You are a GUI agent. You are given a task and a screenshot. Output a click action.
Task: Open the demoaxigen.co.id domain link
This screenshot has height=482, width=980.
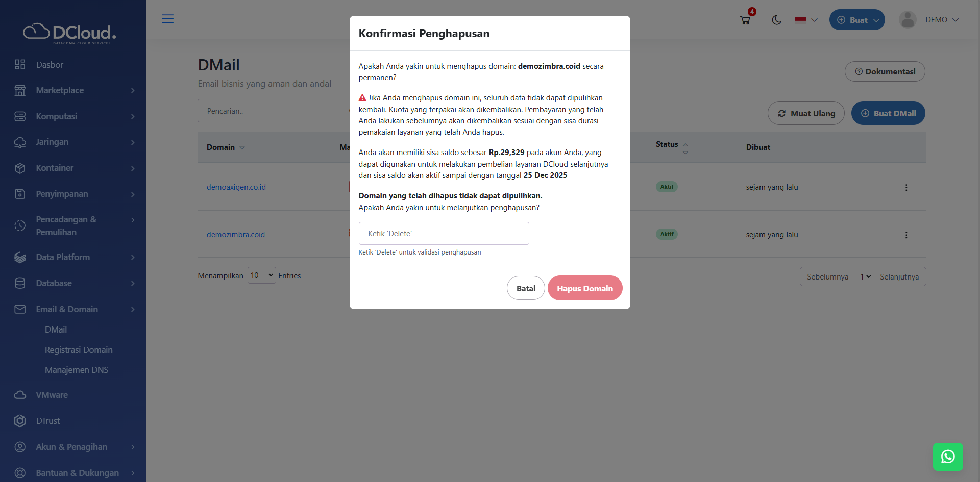236,187
